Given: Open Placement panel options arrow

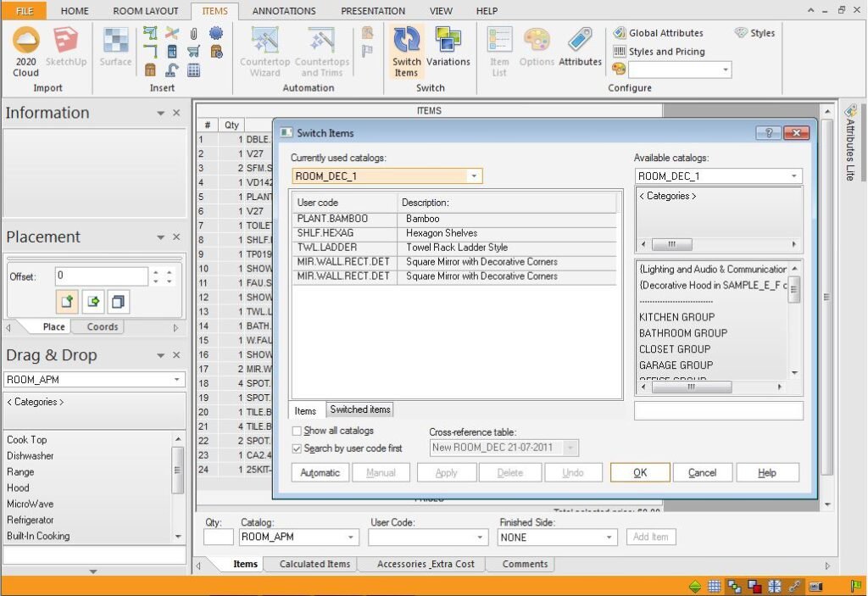Looking at the screenshot, I should (x=160, y=237).
